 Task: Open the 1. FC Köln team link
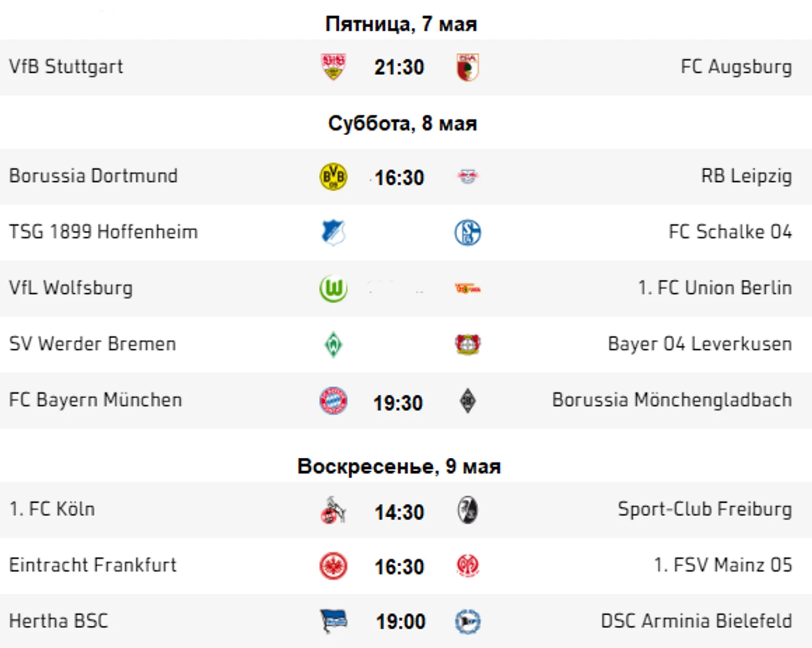coord(52,509)
